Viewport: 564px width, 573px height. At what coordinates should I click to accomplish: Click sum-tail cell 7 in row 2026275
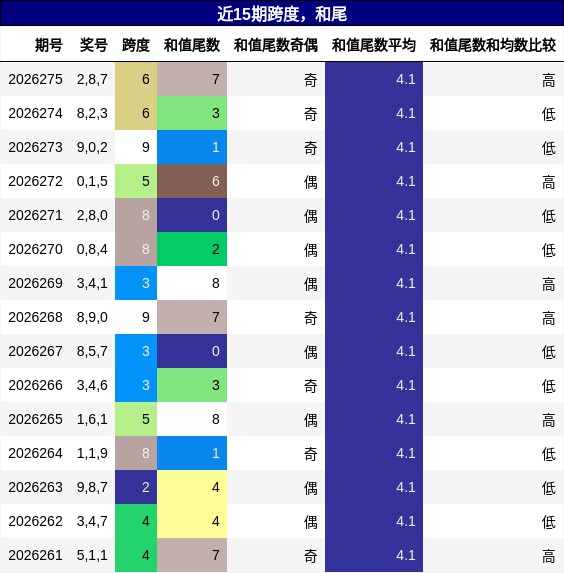click(192, 79)
